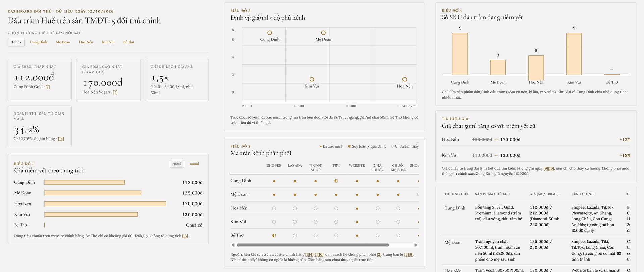The image size is (644, 272).
Task: Open citation [1] under Cung Đình Gold
Action: coord(48,87)
